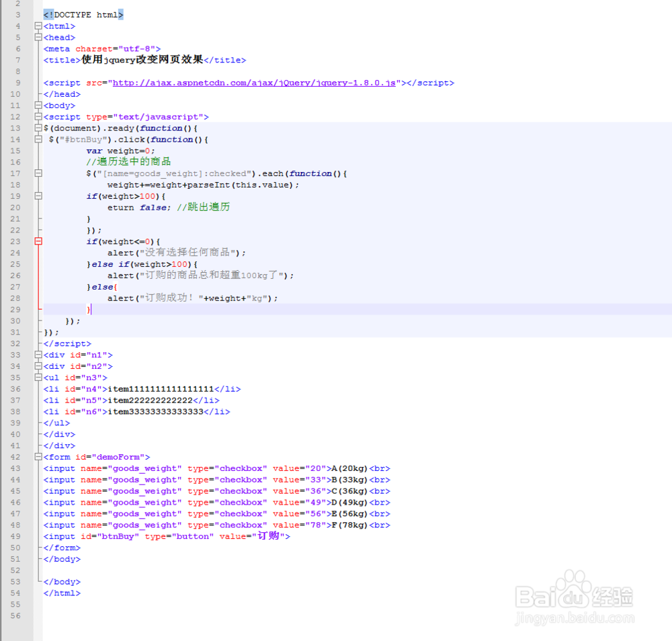Image resolution: width=672 pixels, height=641 pixels.
Task: Click the closing form tag on line 50
Action: pos(62,548)
